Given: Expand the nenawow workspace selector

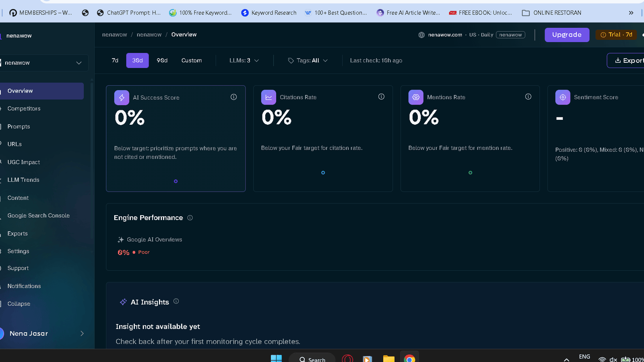Looking at the screenshot, I should tap(43, 63).
